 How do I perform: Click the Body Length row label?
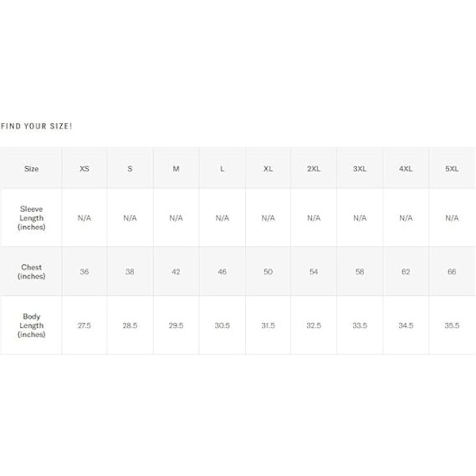click(x=32, y=325)
